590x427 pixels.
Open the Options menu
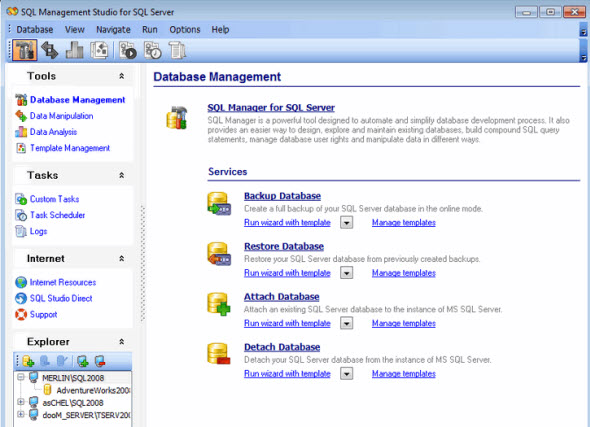point(185,30)
